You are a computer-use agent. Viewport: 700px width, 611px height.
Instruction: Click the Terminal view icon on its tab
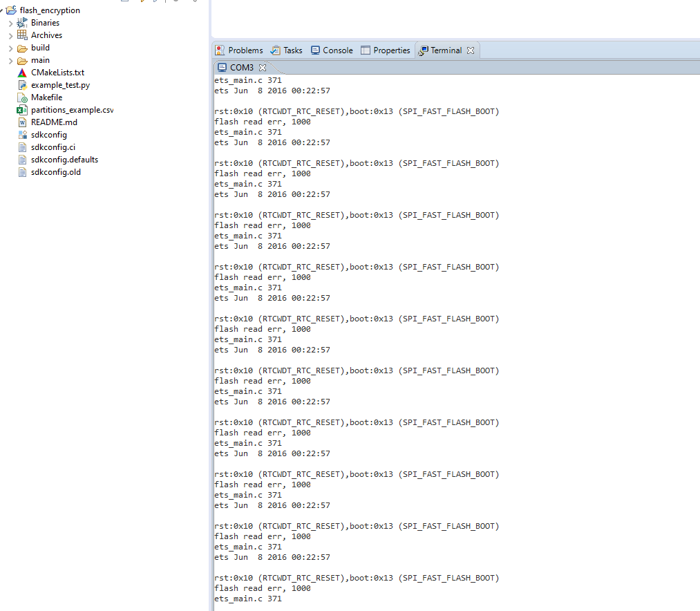(x=422, y=50)
